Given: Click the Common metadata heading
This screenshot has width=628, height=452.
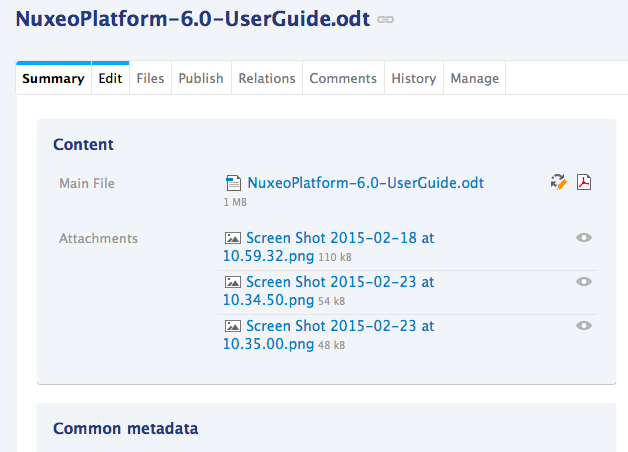Looking at the screenshot, I should (126, 428).
